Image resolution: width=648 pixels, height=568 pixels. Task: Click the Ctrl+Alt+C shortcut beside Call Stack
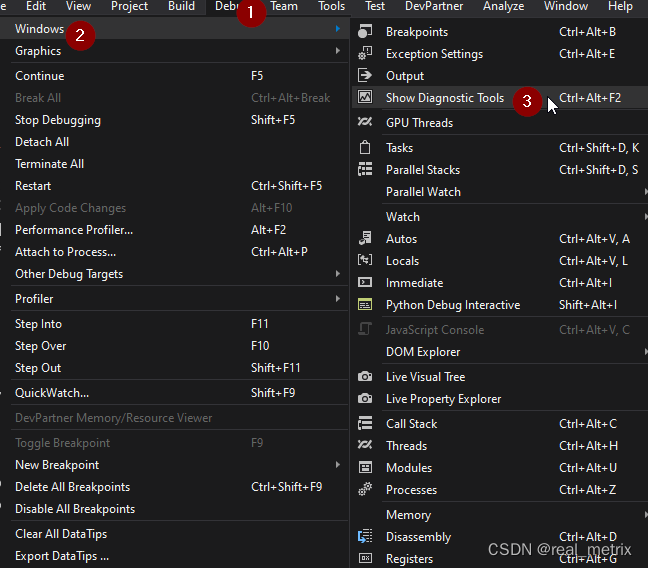(588, 423)
